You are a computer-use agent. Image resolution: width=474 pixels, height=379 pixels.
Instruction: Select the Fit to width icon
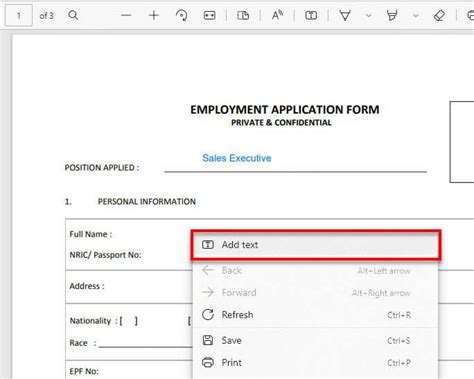coord(209,15)
